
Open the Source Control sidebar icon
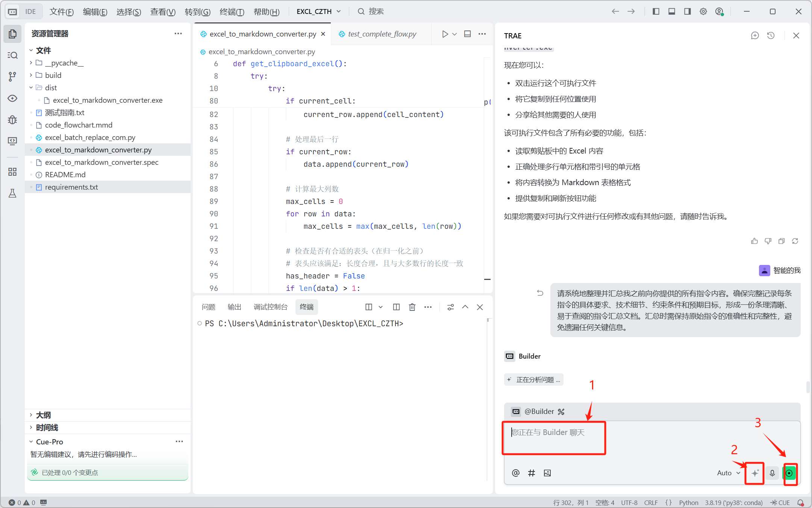[x=12, y=77]
